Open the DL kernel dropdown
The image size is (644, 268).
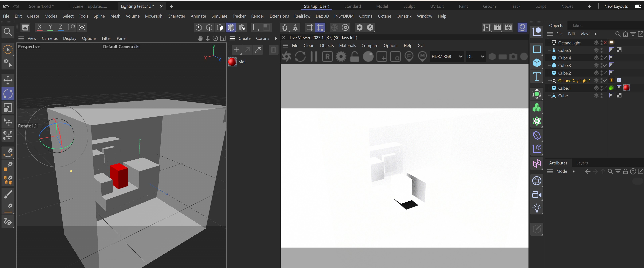(x=475, y=57)
